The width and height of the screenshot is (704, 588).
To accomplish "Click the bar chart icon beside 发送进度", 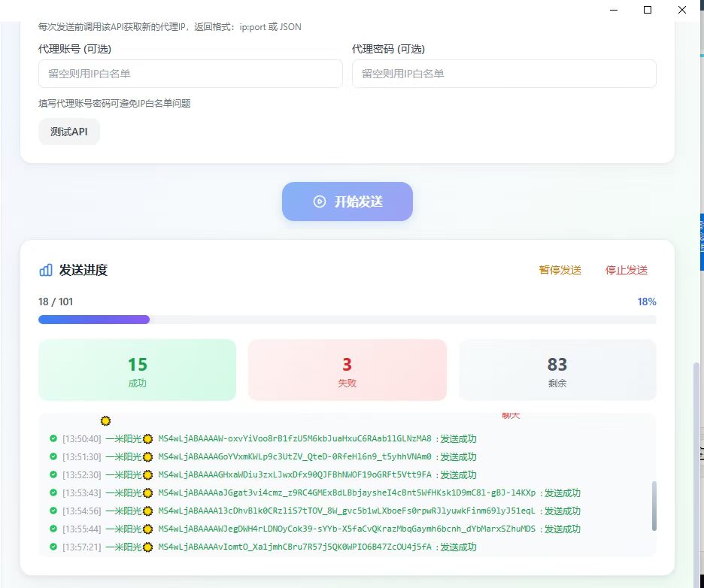I will pyautogui.click(x=46, y=270).
